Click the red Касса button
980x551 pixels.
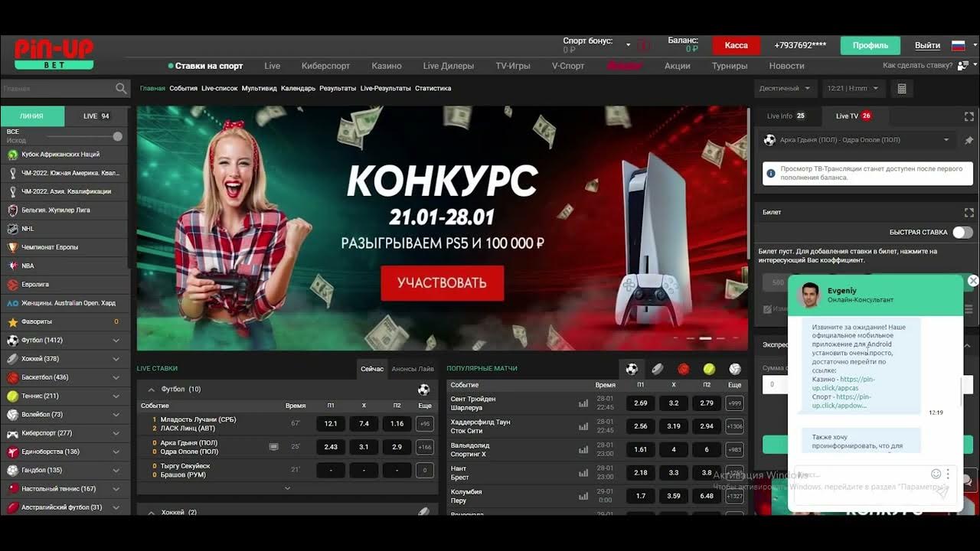click(737, 45)
